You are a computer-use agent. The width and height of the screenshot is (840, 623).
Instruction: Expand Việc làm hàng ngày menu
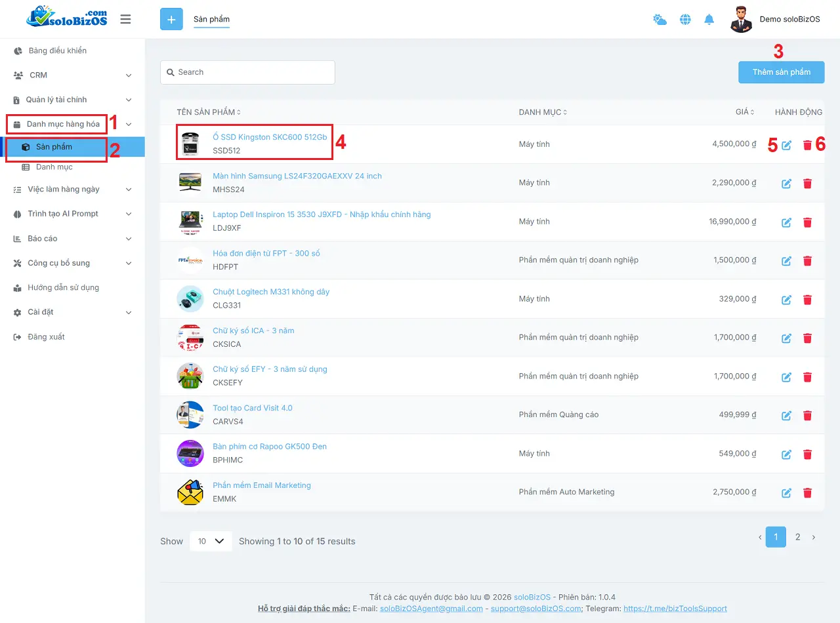point(72,189)
